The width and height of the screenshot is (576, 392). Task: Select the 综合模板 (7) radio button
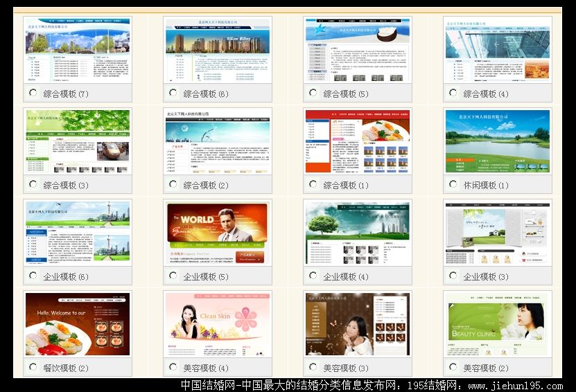coord(33,93)
